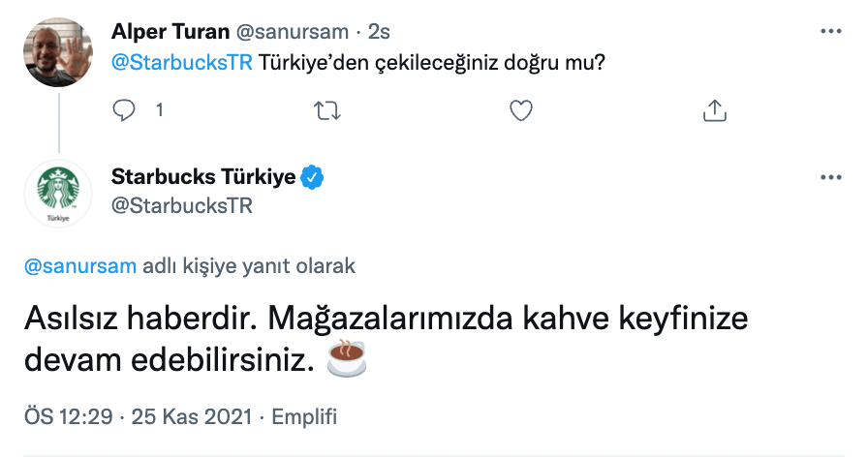Share Alper Turan's tweet via share icon
Screen dimensions: 868x457
tap(714, 110)
